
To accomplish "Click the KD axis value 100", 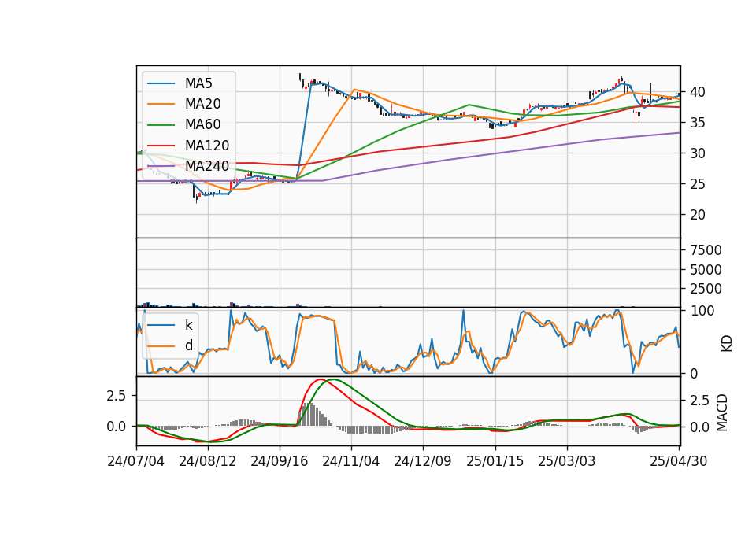I will click(702, 311).
